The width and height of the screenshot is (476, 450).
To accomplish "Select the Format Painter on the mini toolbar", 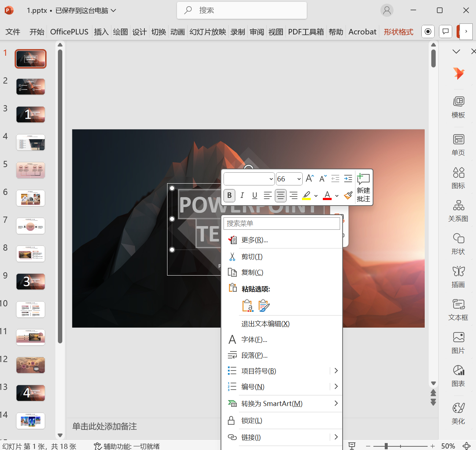I will [348, 195].
